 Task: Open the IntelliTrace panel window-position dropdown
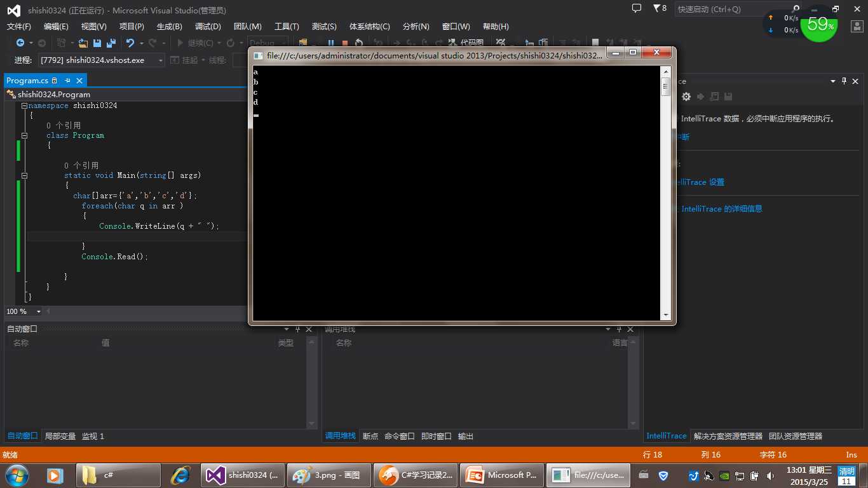pos(832,81)
